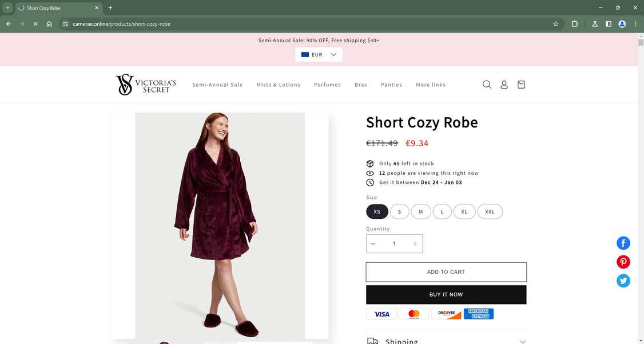
Task: Open the browser extensions icon
Action: pos(575,24)
